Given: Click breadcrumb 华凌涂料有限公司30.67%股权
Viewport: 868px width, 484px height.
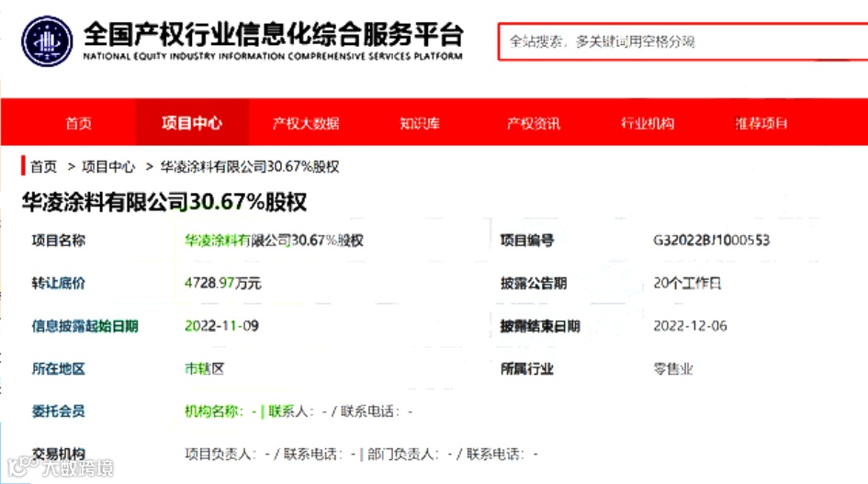Looking at the screenshot, I should [250, 166].
